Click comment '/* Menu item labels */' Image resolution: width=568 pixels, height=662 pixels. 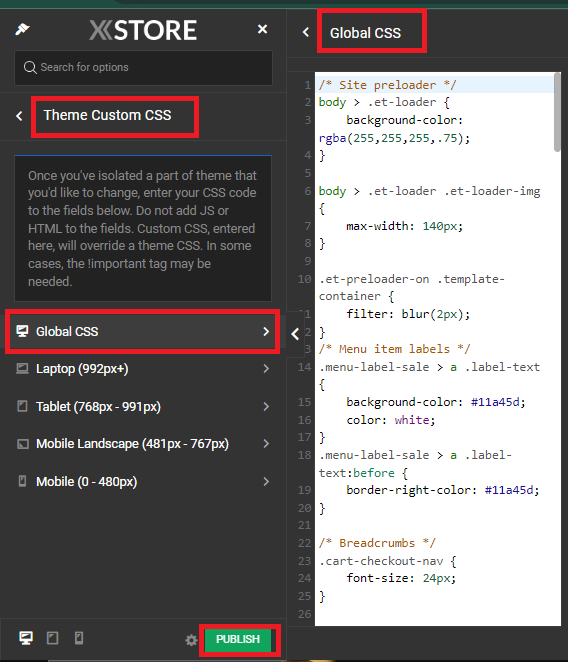click(394, 349)
